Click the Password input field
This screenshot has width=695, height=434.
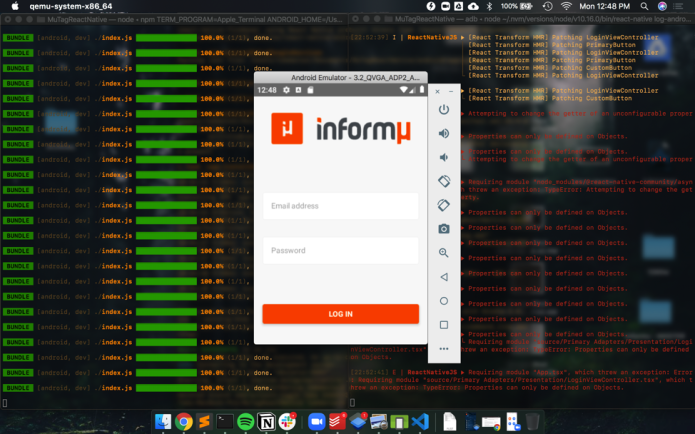(340, 251)
